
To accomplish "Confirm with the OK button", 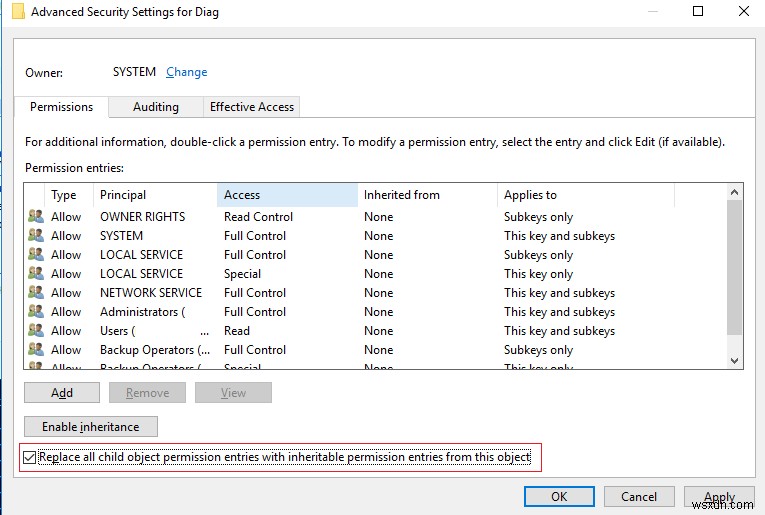I will 559,496.
